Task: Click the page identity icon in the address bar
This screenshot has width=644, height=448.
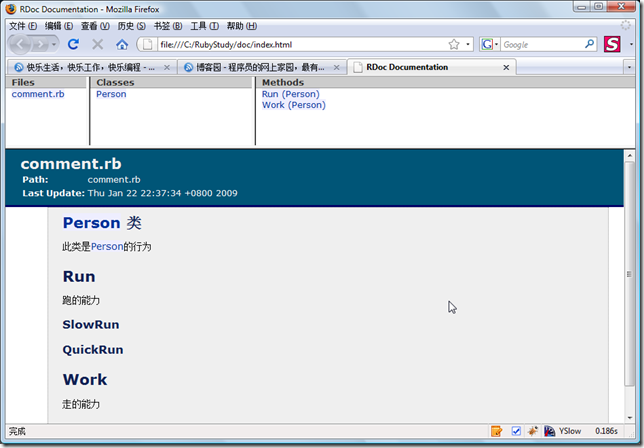Action: tap(148, 44)
